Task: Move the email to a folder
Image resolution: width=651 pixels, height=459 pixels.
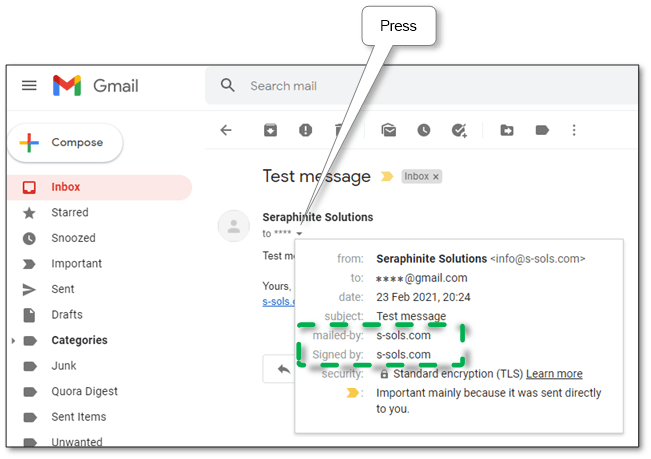Action: tap(507, 130)
